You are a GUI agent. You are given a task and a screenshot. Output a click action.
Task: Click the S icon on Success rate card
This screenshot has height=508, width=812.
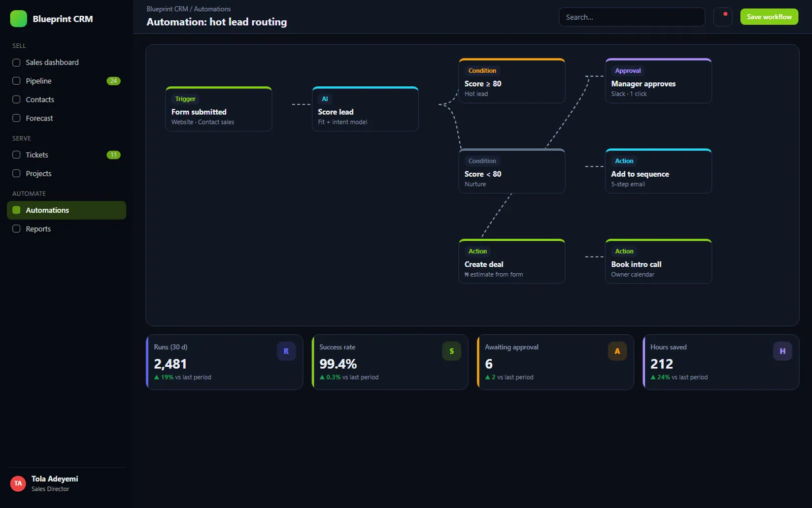click(x=452, y=351)
